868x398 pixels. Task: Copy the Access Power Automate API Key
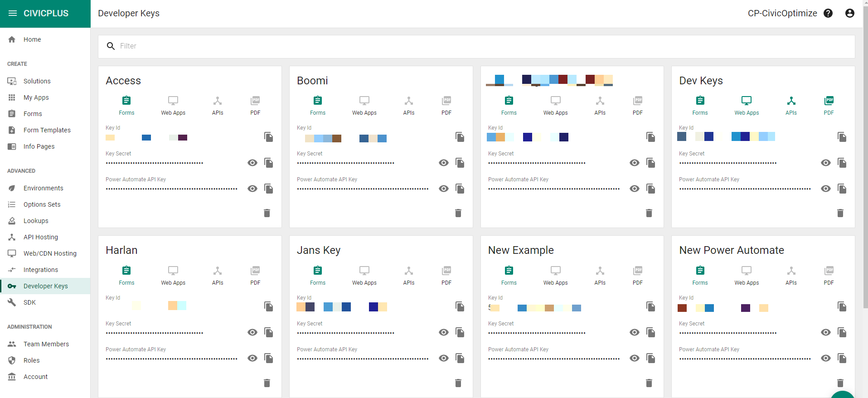coord(269,189)
